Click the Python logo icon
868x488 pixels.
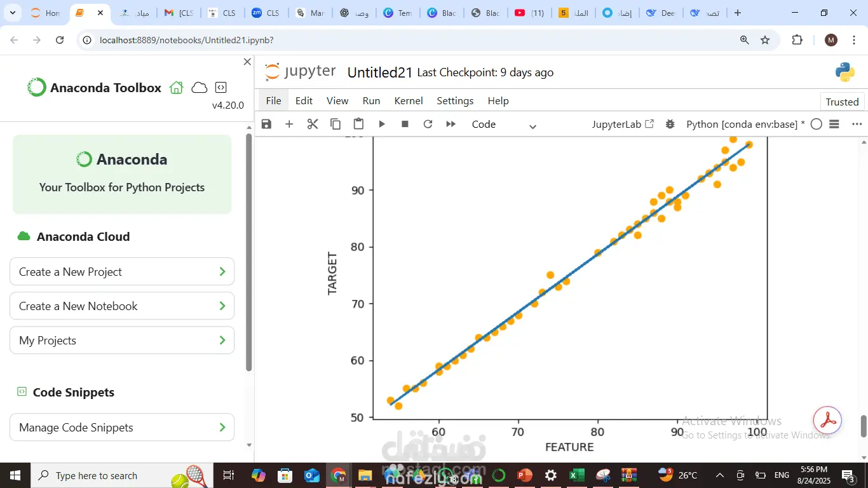[x=845, y=72]
